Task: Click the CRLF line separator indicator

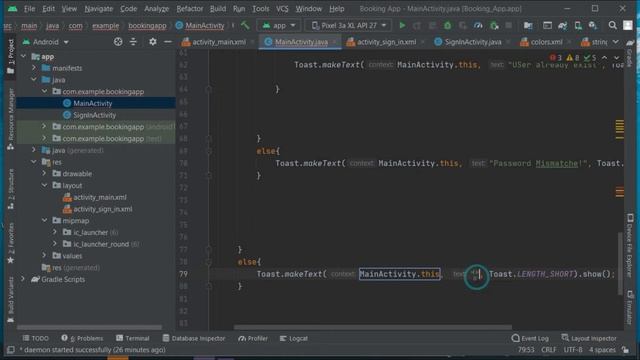Action: (548, 350)
